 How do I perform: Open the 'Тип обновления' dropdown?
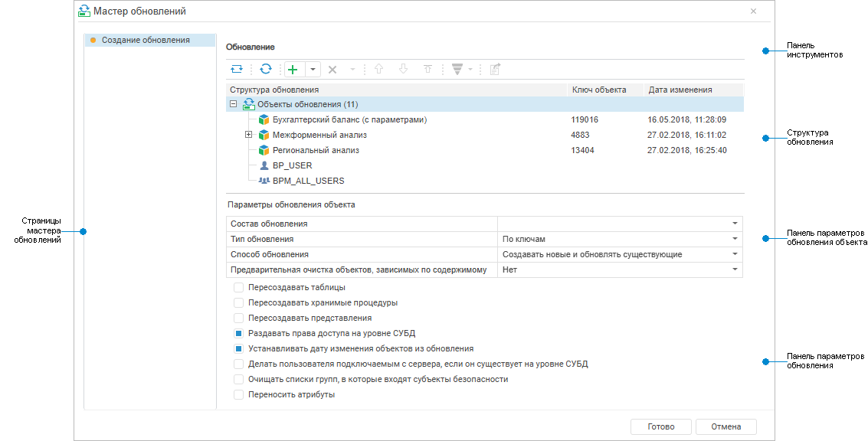point(735,239)
